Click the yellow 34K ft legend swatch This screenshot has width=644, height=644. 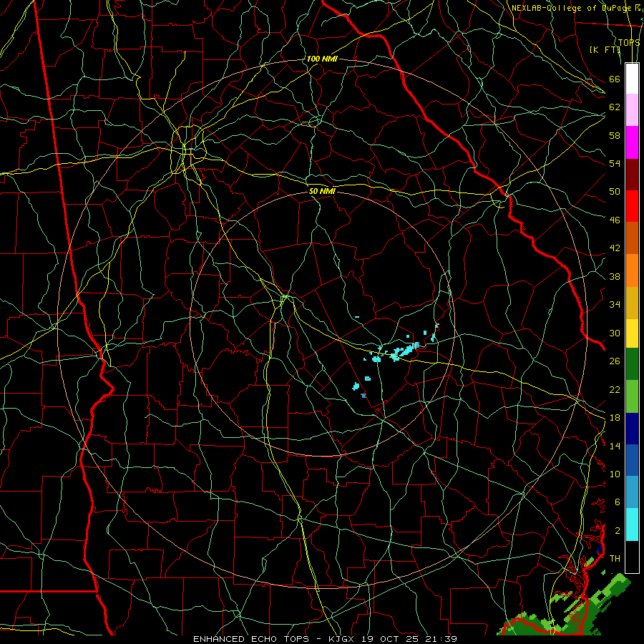632,333
